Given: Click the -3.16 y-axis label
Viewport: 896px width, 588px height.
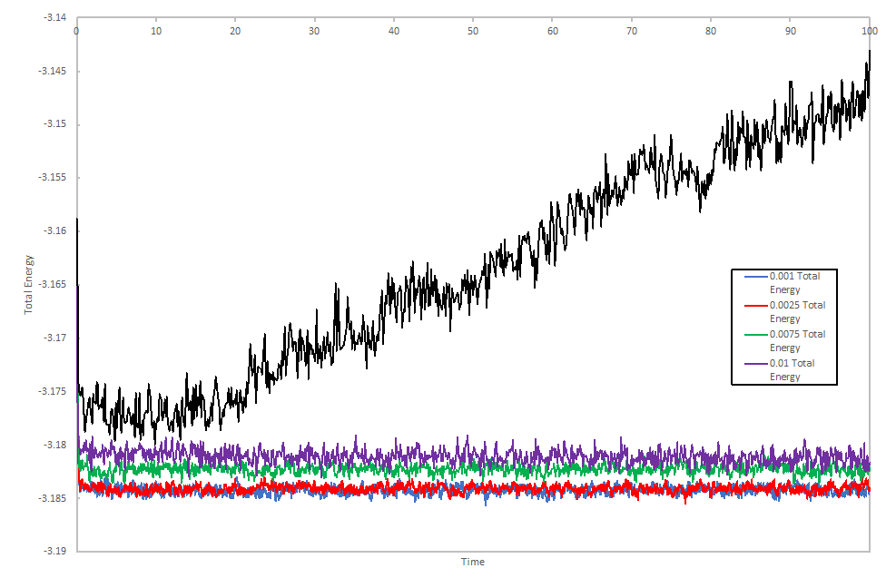Looking at the screenshot, I should [x=54, y=230].
